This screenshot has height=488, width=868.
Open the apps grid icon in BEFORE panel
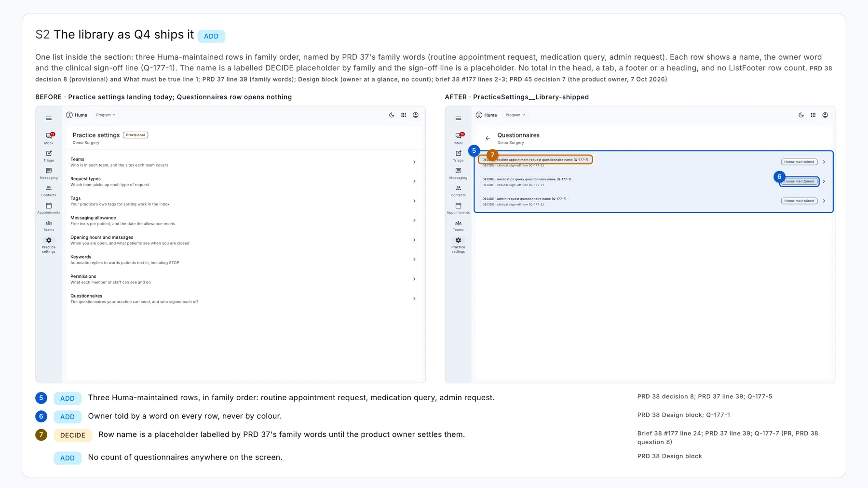pyautogui.click(x=404, y=115)
